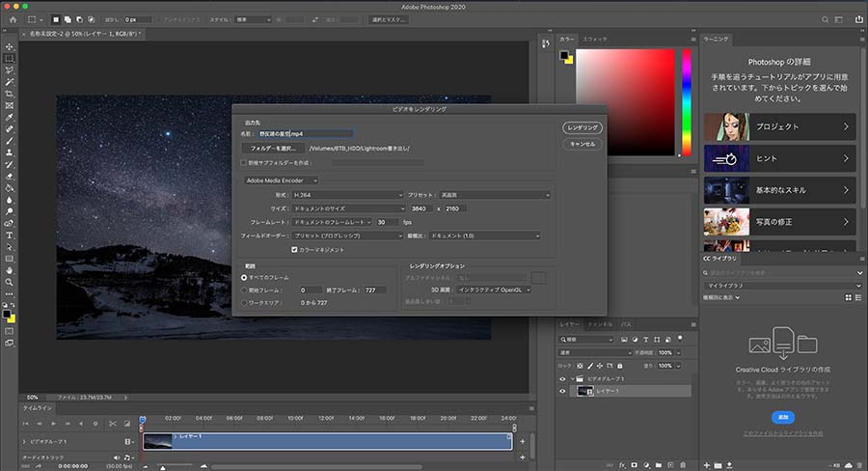Select the Move tool in the toolbar
The image size is (868, 471).
tap(10, 45)
